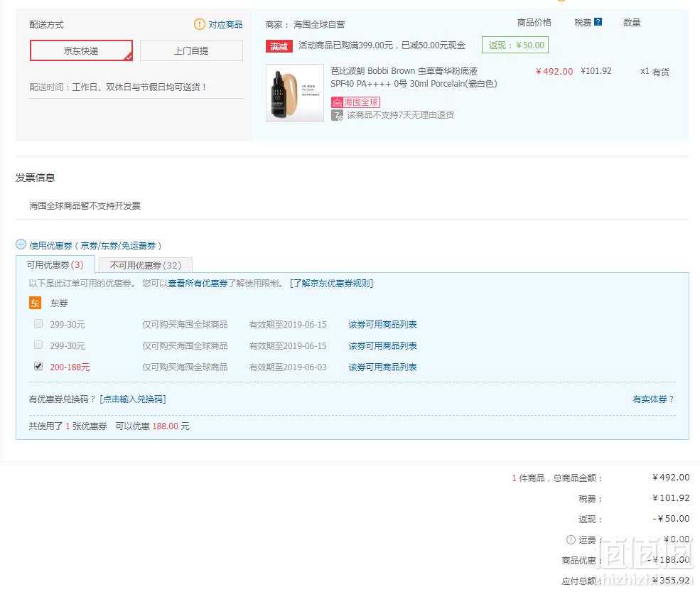Open 查看所有优惠券 link
Screen dimensions: 700x592
pyautogui.click(x=198, y=284)
